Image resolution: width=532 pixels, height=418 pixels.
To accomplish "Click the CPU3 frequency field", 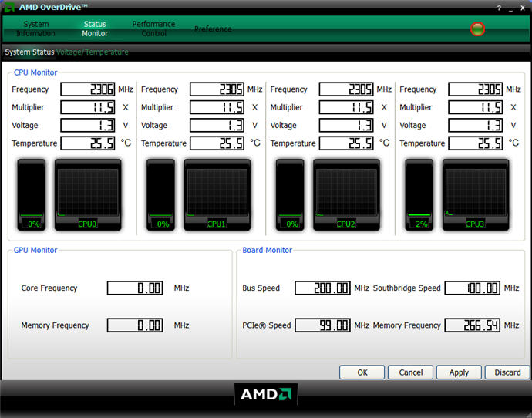I will [476, 89].
